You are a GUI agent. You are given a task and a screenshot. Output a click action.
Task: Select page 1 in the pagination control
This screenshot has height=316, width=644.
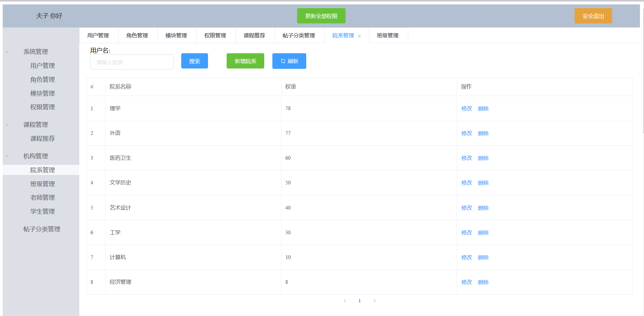pyautogui.click(x=359, y=301)
